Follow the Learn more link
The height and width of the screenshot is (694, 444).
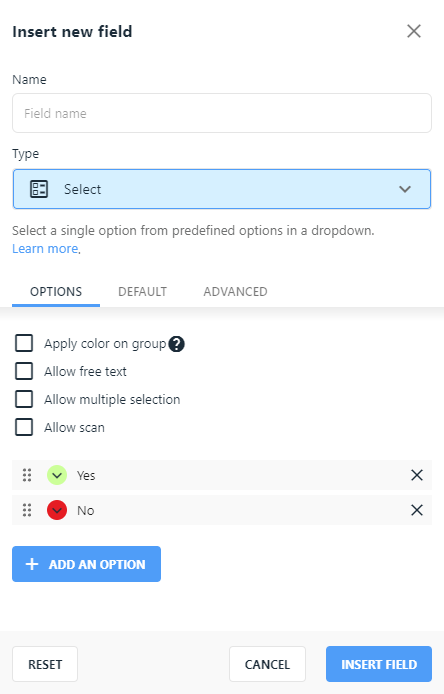(x=45, y=249)
